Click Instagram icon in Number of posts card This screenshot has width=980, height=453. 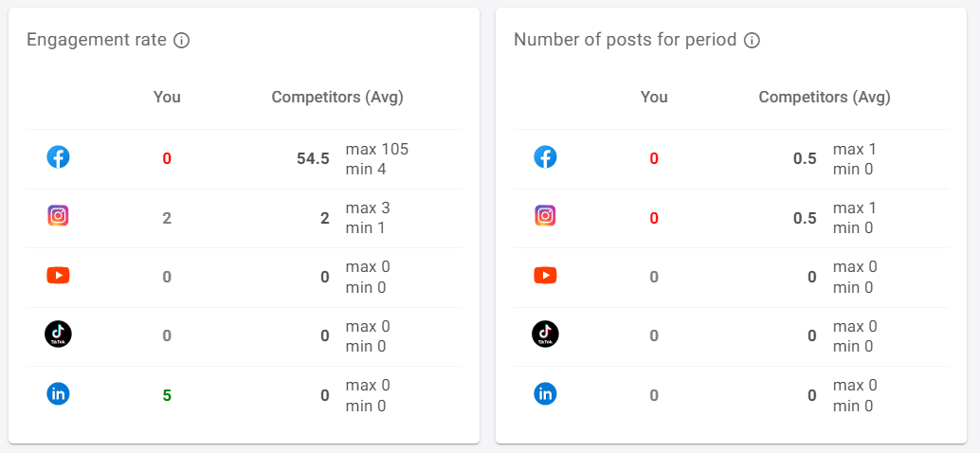545,215
